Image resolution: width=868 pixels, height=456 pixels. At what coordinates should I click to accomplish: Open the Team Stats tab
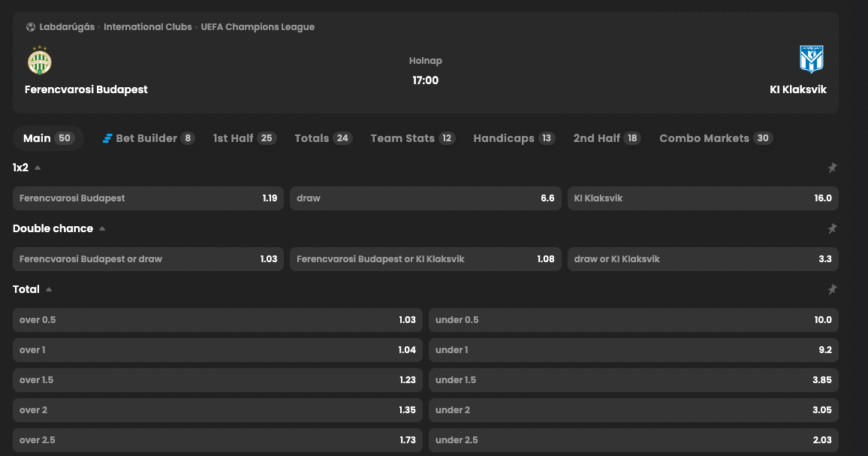click(413, 138)
